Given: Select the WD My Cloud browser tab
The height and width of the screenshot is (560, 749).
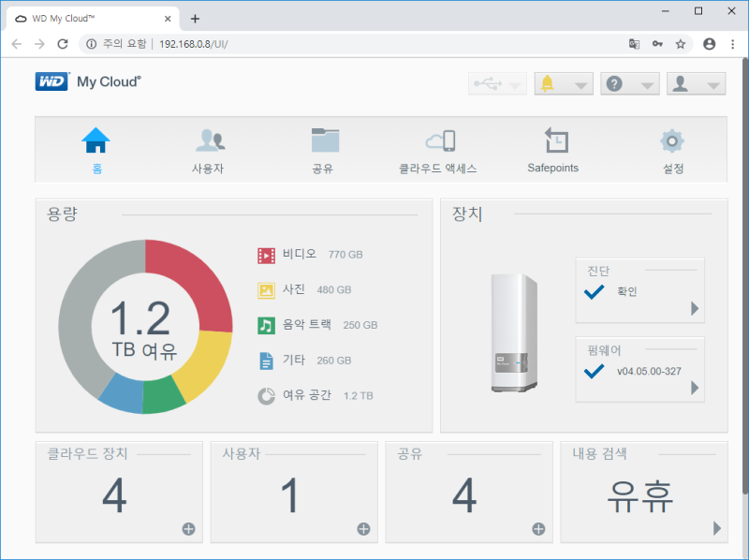Looking at the screenshot, I should (x=93, y=19).
